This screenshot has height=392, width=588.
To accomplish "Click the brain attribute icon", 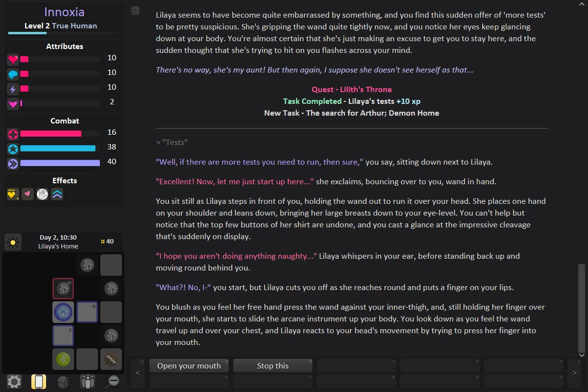I will click(13, 74).
